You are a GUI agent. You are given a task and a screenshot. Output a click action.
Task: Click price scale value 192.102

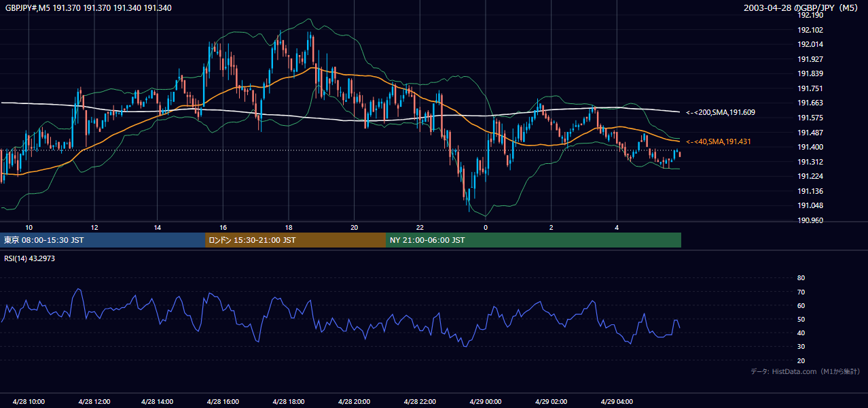pyautogui.click(x=810, y=30)
